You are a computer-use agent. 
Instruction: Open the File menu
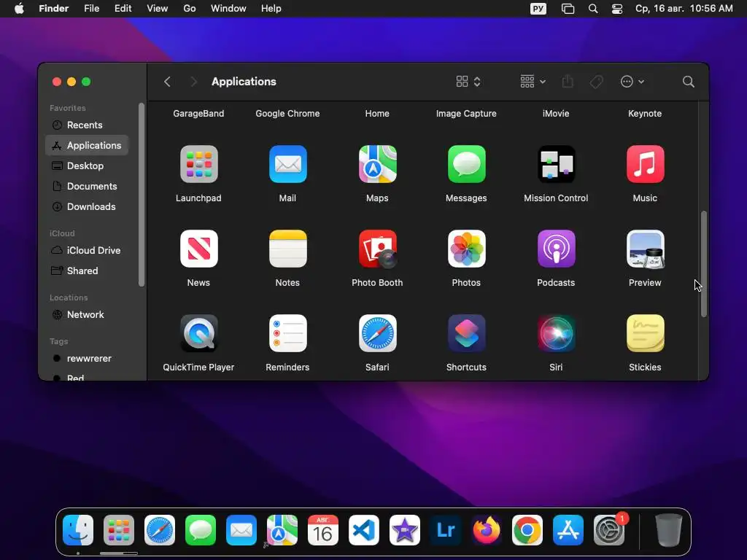point(91,9)
